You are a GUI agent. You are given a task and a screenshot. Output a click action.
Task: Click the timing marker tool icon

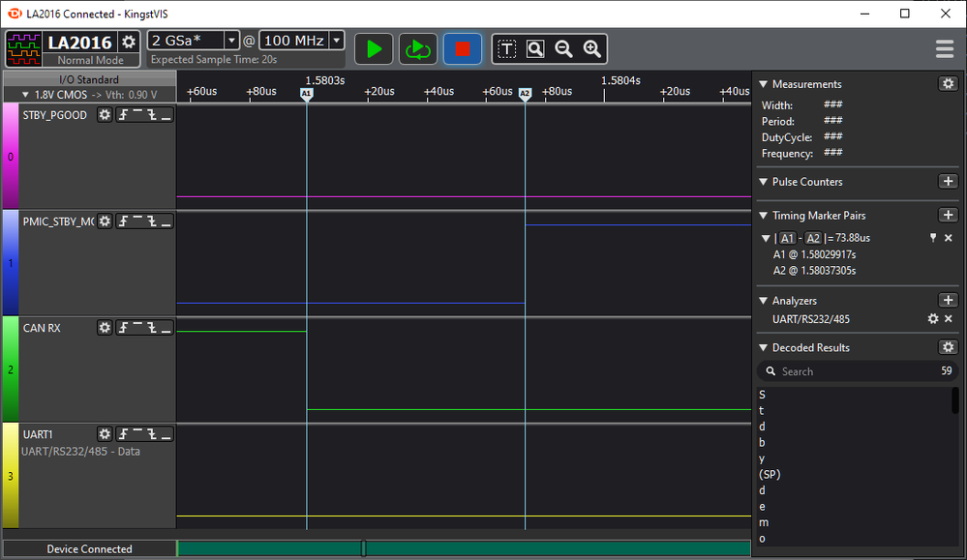point(507,48)
